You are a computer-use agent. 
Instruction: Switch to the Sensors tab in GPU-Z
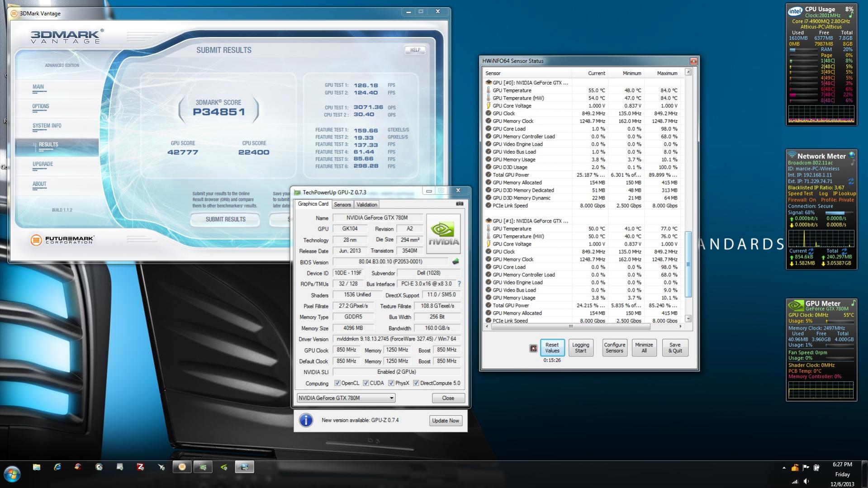(342, 205)
